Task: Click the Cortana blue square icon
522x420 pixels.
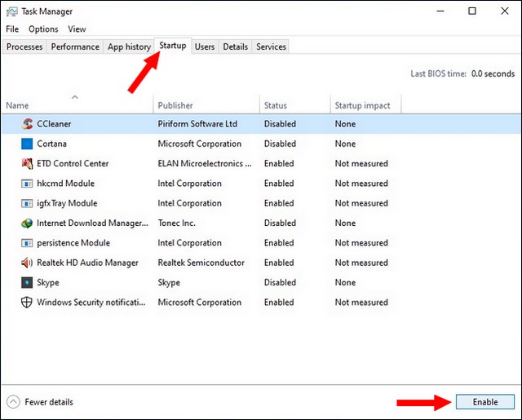Action: (x=27, y=144)
